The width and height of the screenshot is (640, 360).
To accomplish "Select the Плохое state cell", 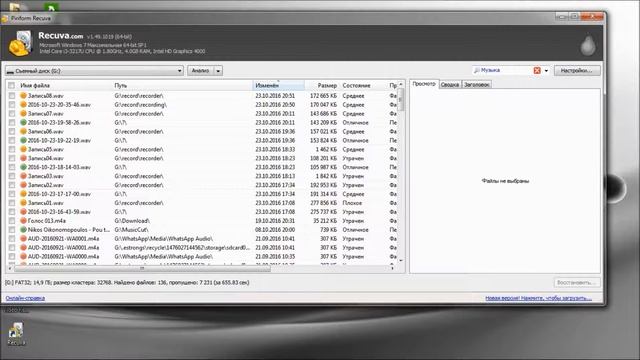I will [352, 203].
